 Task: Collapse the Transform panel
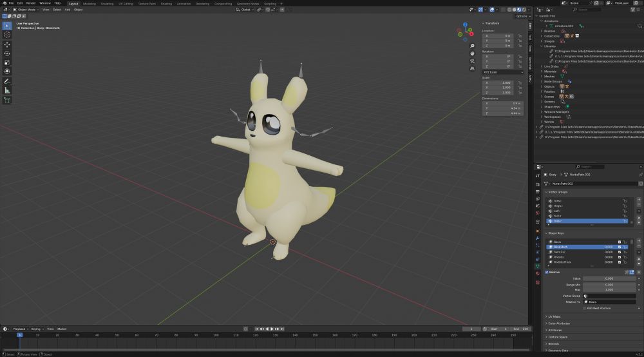[491, 23]
